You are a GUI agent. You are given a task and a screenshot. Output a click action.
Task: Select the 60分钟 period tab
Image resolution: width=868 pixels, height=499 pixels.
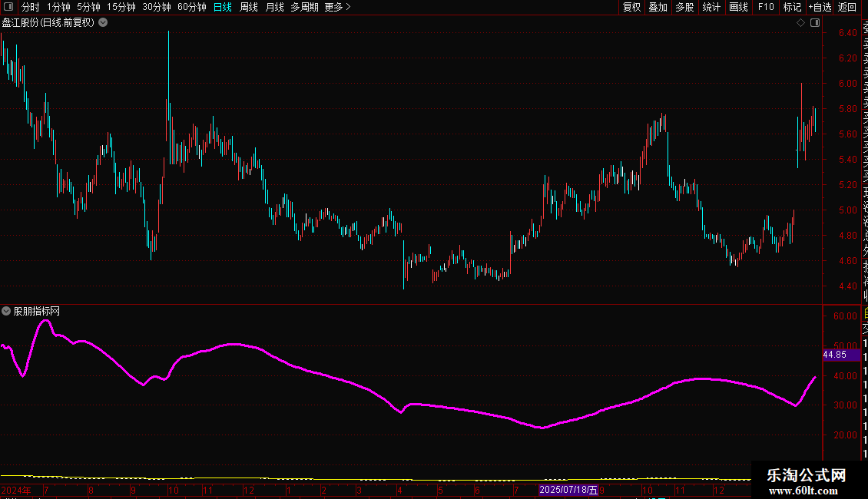point(192,7)
